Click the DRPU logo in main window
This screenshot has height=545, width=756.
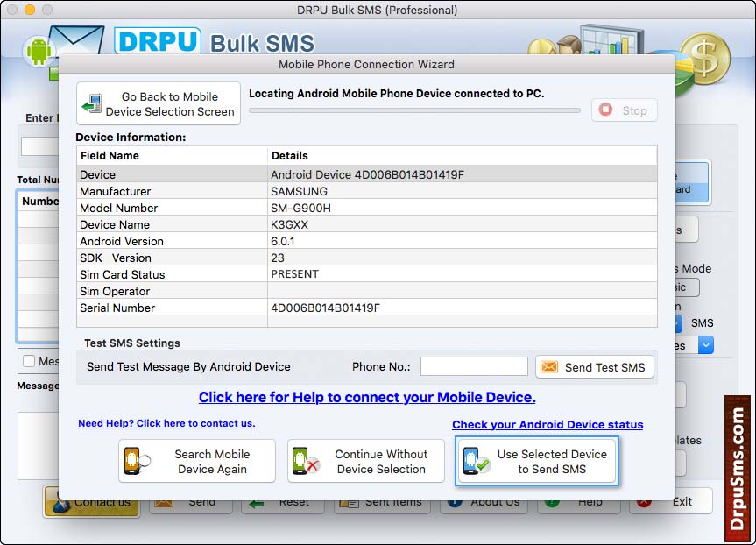click(x=157, y=41)
